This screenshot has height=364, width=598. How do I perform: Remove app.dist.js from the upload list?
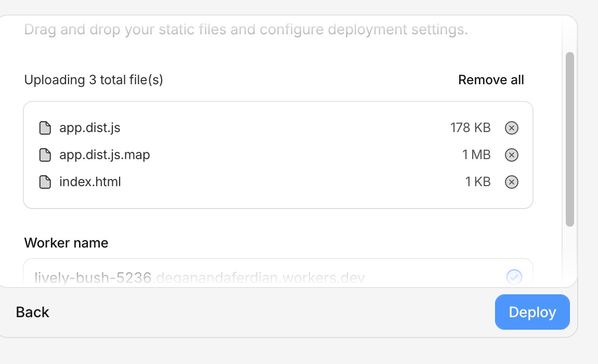pos(512,128)
